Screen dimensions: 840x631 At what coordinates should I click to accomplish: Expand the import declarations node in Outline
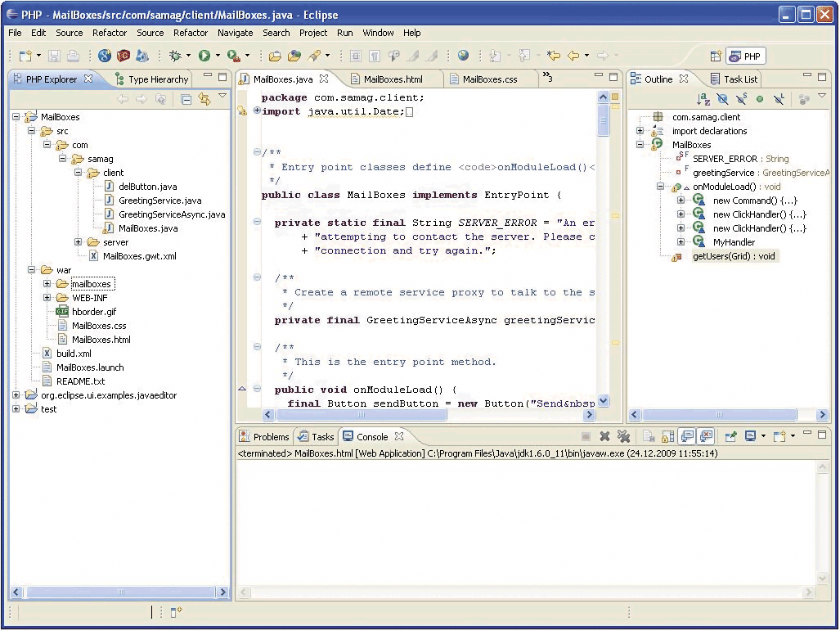click(640, 131)
